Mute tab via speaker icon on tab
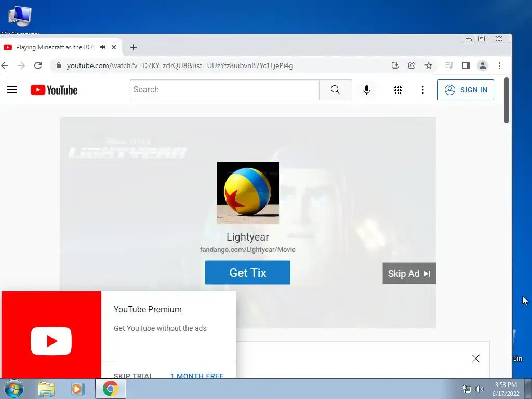 103,47
